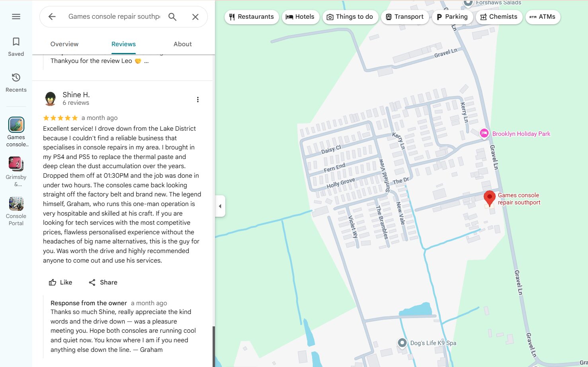This screenshot has width=588, height=367.
Task: Show Chemists on map
Action: click(x=499, y=17)
